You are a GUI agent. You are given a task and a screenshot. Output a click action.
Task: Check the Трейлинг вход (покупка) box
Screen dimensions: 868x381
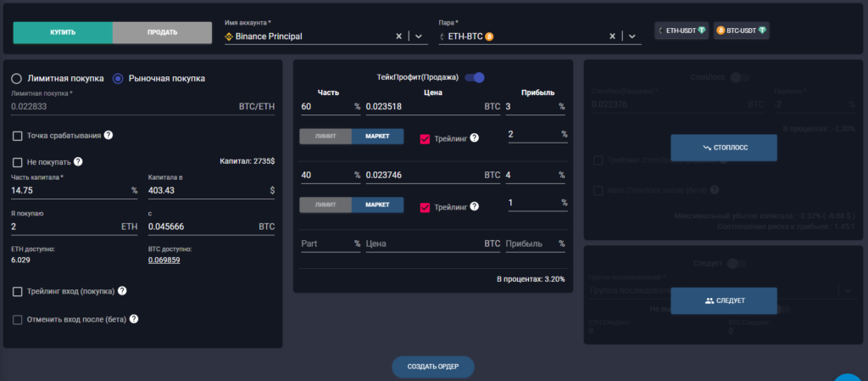18,292
